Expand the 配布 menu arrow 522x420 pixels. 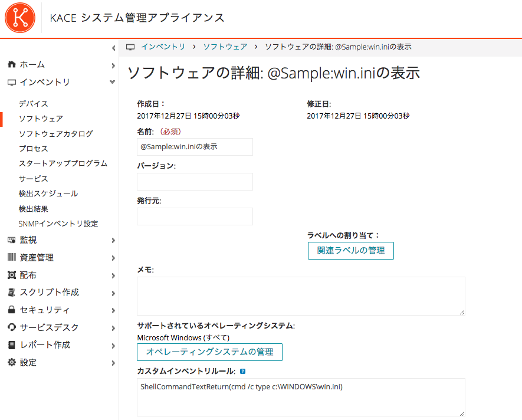tap(113, 275)
